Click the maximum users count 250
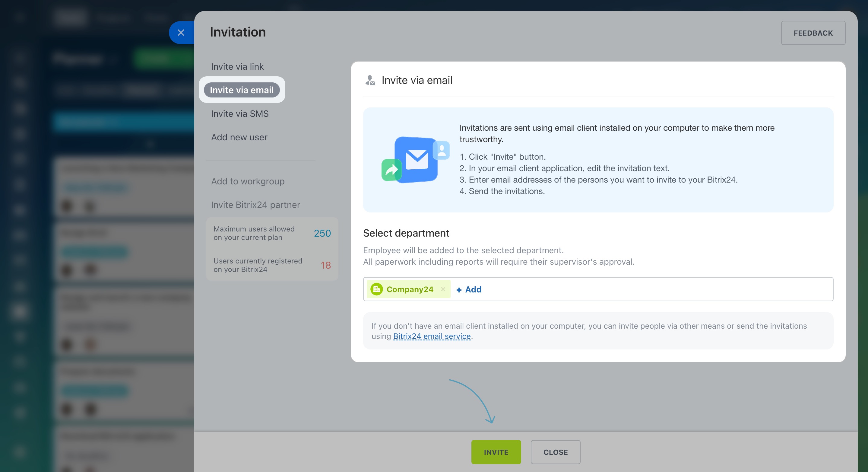The image size is (868, 472). coord(322,233)
